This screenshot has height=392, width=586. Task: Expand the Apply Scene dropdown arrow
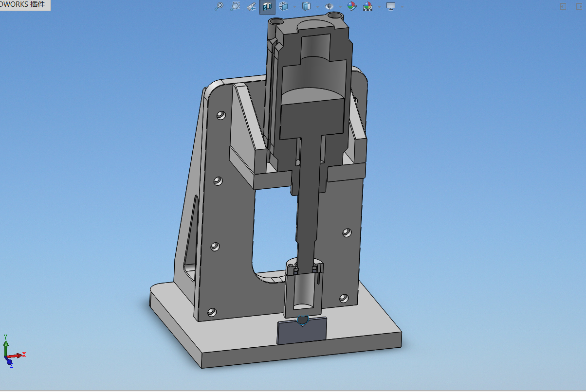[x=379, y=7]
